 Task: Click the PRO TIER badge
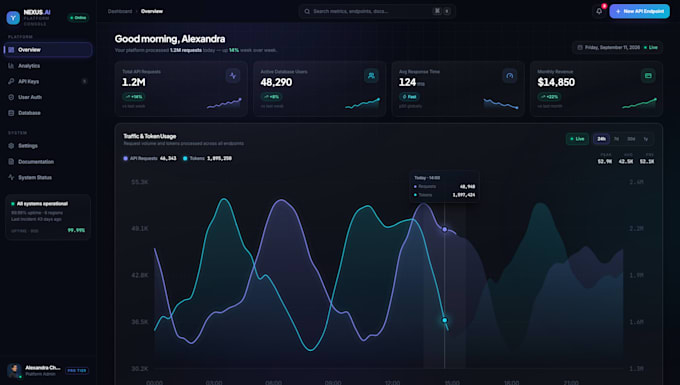[x=77, y=371]
